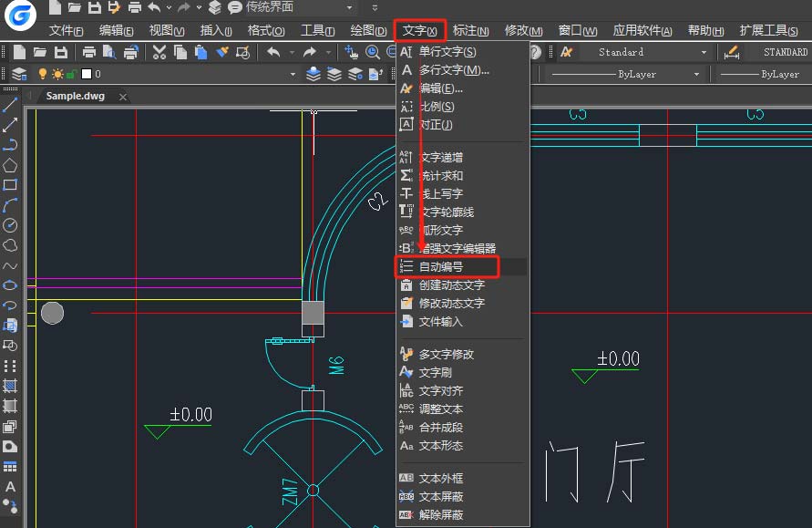Toggle layer freeze sun icon
The height and width of the screenshot is (528, 812).
pyautogui.click(x=57, y=74)
